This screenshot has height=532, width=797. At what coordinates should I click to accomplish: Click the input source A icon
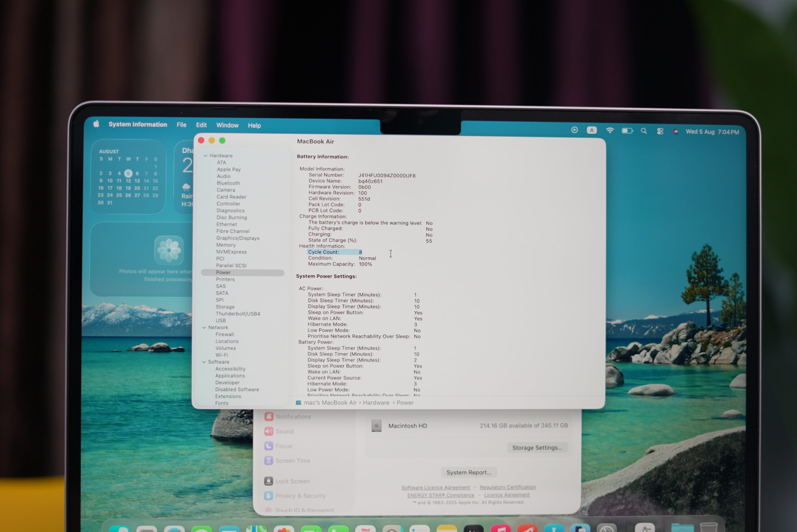(592, 130)
